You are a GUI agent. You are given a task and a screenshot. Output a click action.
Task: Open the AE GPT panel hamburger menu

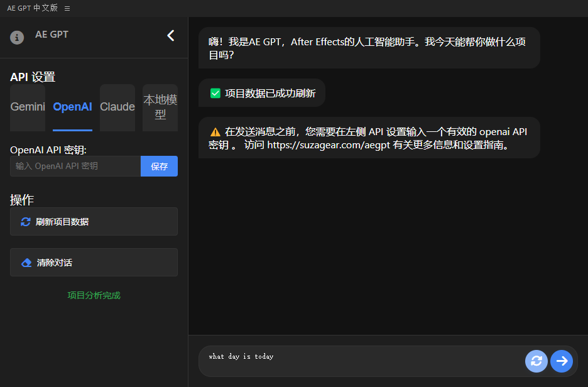(67, 8)
